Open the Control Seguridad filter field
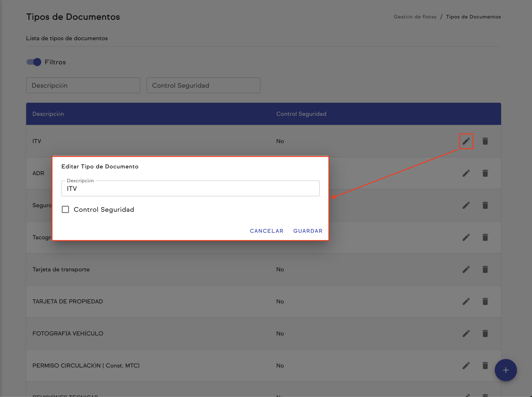This screenshot has width=532, height=397. (203, 85)
